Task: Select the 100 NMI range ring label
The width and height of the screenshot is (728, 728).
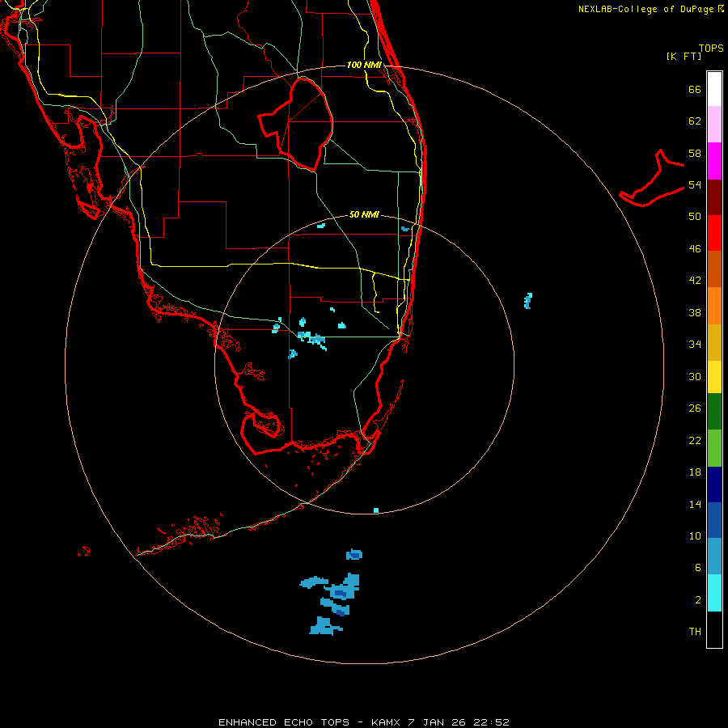Action: [364, 65]
